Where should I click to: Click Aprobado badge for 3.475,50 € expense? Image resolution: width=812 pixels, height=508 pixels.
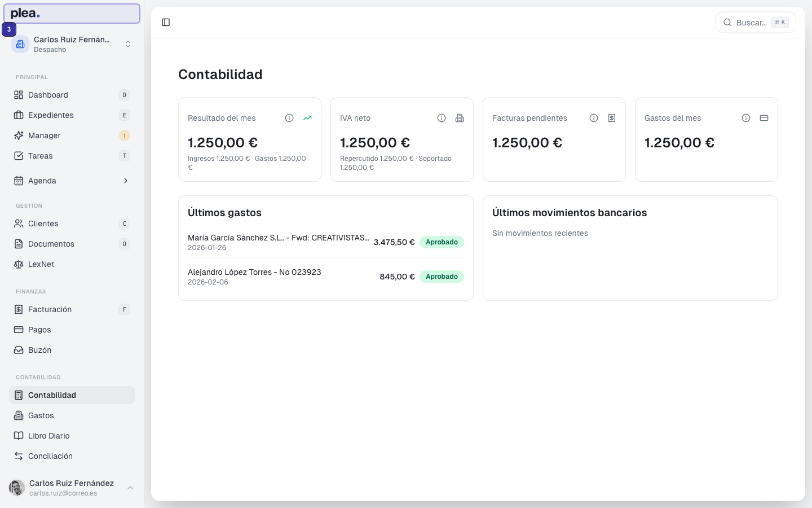click(x=442, y=242)
